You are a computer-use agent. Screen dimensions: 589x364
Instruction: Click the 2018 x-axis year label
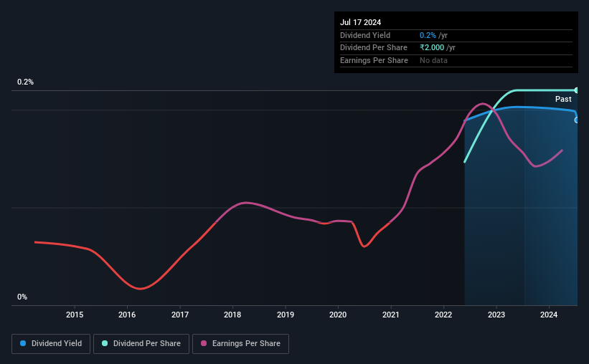(x=232, y=315)
